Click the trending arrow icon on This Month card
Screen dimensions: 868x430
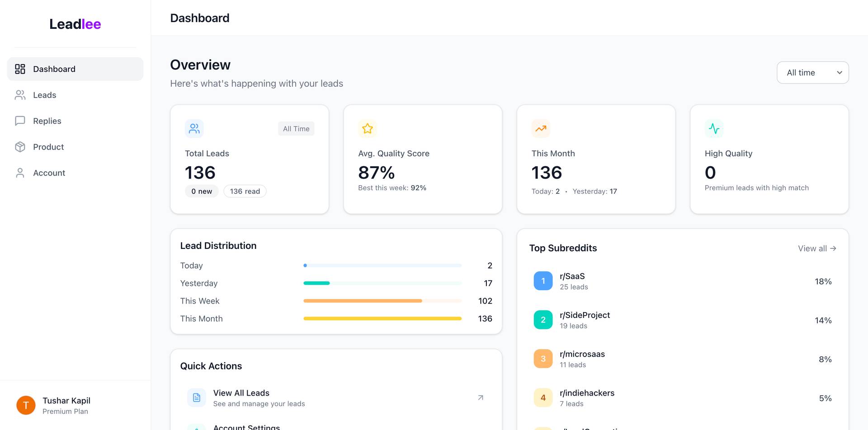[x=541, y=129]
